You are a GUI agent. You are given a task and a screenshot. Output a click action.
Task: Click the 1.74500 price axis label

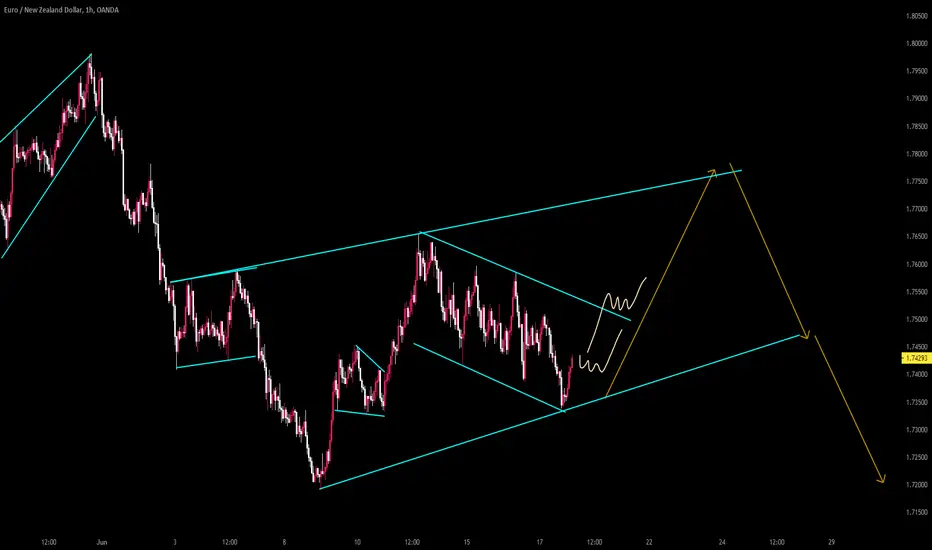click(x=917, y=347)
